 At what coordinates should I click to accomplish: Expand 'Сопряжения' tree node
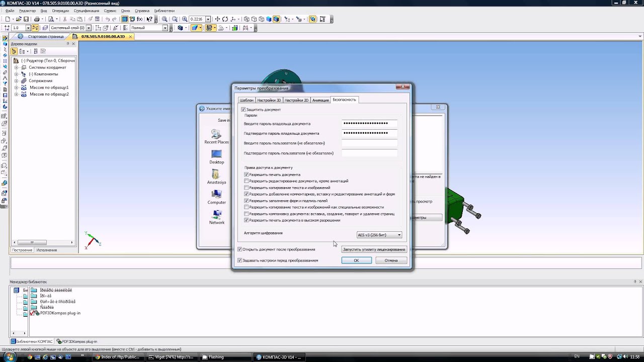point(16,80)
